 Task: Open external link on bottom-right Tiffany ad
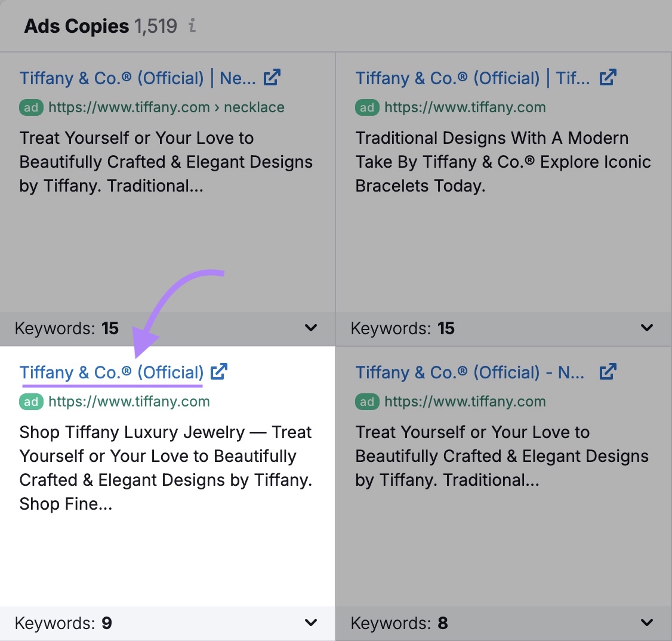[609, 371]
